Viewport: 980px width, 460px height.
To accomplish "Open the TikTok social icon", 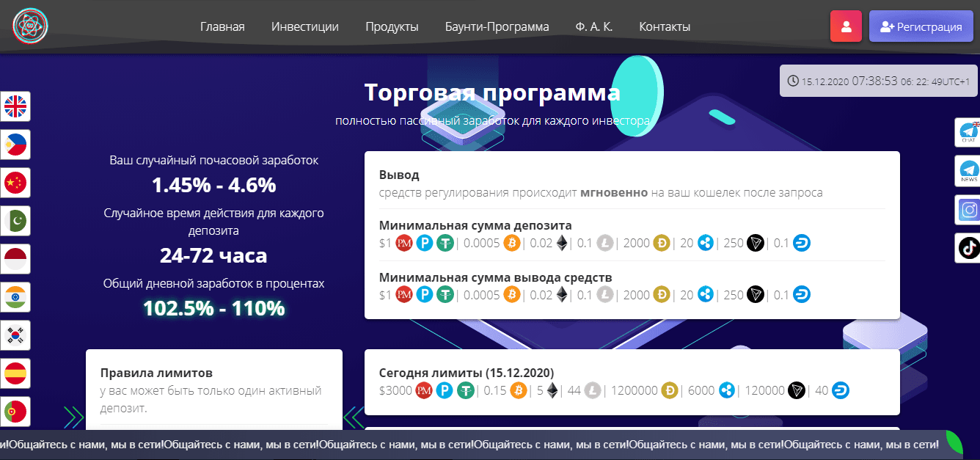I will (968, 248).
